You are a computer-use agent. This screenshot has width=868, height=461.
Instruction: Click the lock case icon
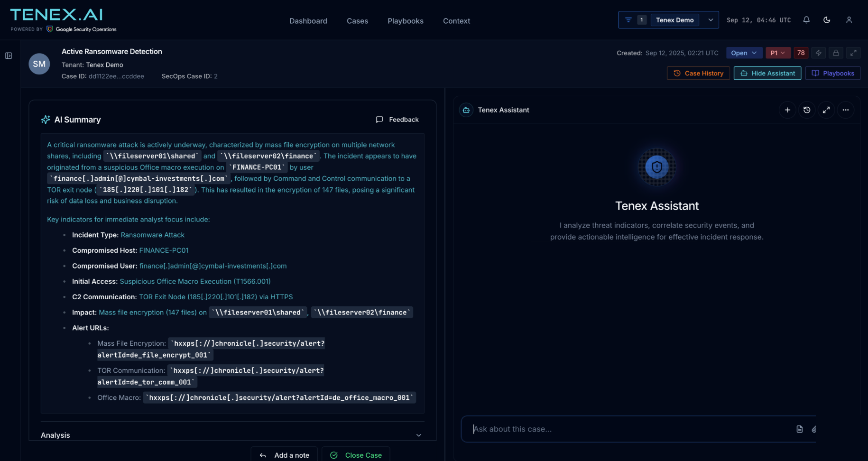[836, 53]
